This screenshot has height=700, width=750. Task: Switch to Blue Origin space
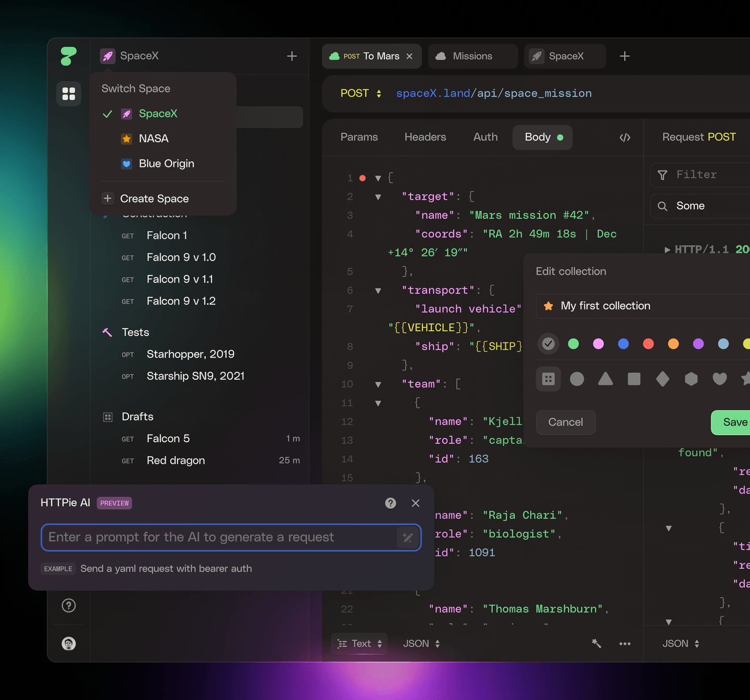163,164
